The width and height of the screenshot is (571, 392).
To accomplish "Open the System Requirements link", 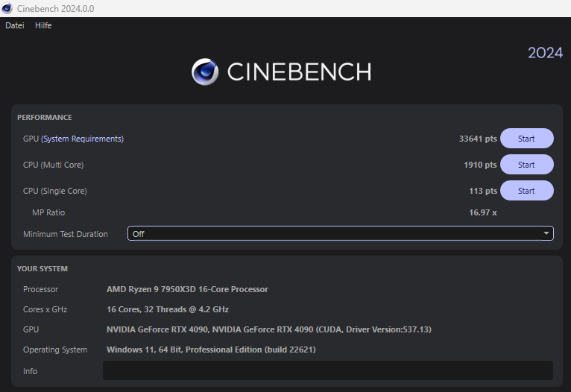I will [82, 139].
